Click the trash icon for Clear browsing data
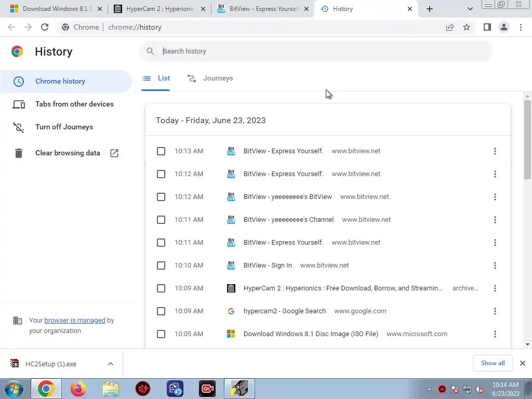 (x=19, y=153)
